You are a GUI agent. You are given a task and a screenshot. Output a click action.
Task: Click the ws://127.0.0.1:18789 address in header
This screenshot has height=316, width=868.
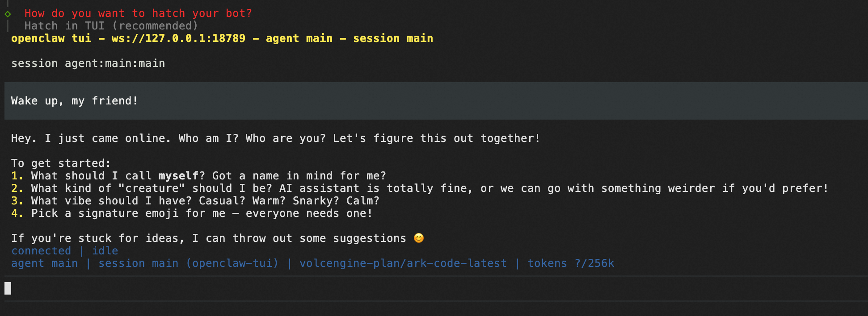coord(178,38)
